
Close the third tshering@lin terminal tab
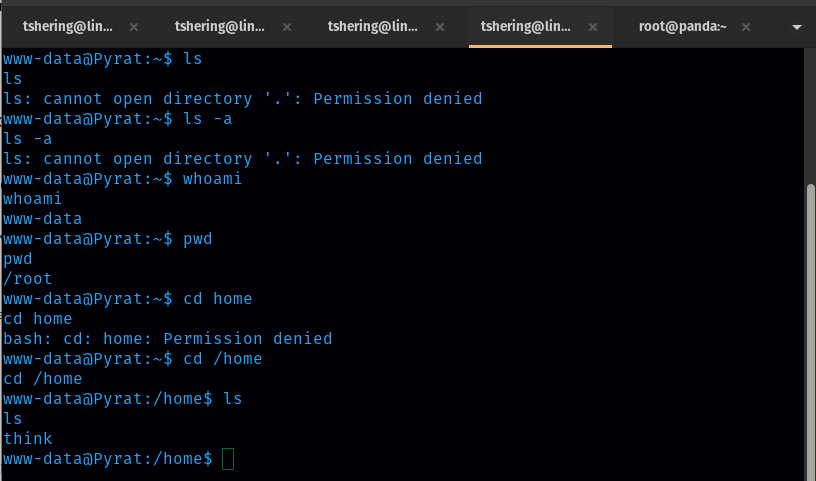tap(441, 27)
